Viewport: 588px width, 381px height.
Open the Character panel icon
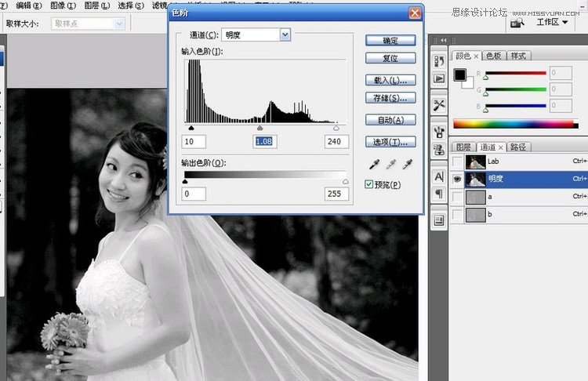pyautogui.click(x=439, y=176)
